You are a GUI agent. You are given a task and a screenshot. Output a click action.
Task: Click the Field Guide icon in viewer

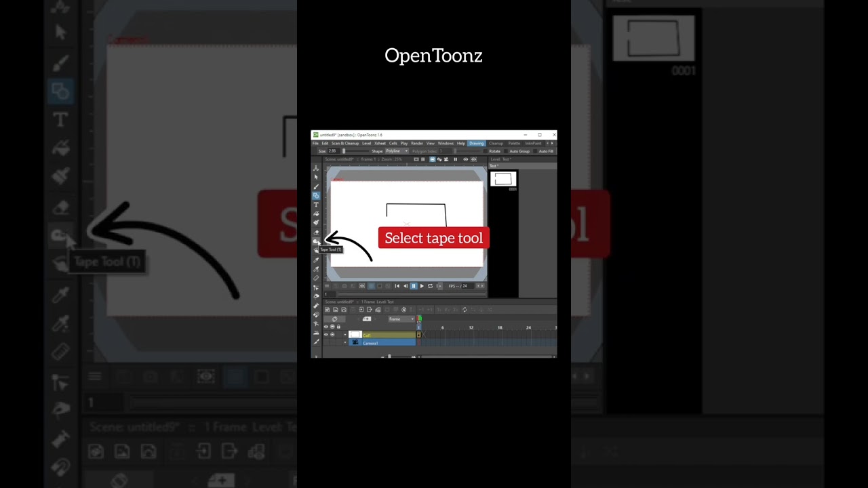[x=423, y=159]
